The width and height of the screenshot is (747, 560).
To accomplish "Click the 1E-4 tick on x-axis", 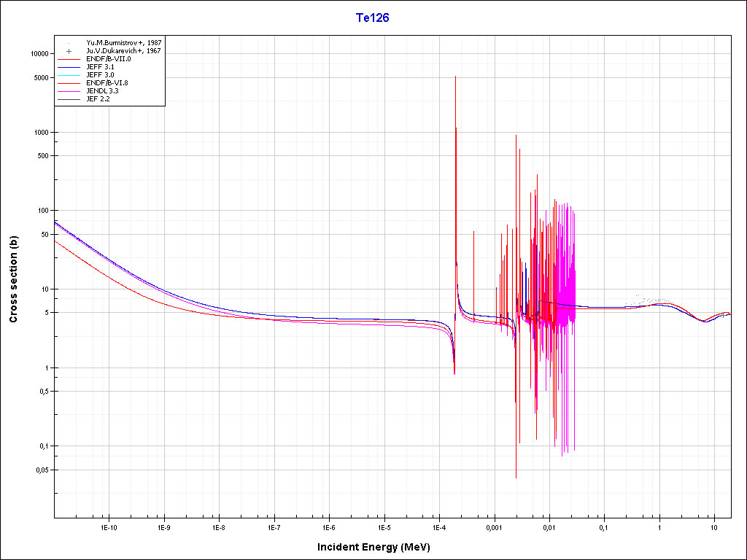I will click(439, 526).
